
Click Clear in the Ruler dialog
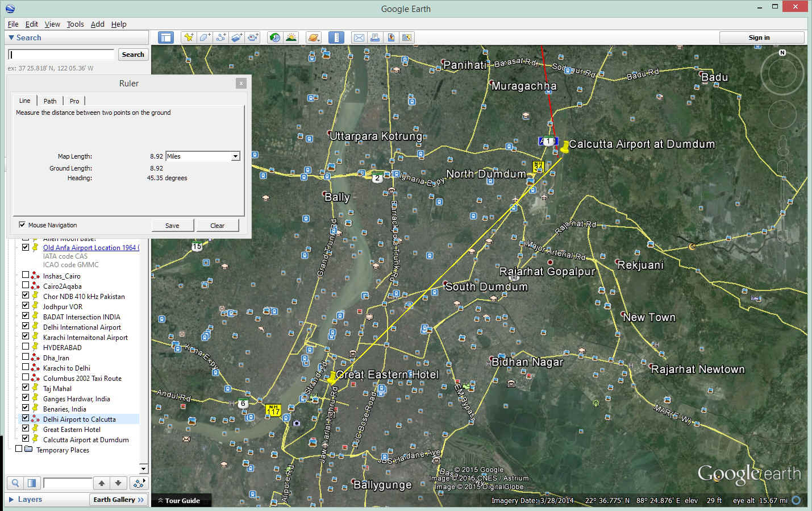tap(217, 226)
